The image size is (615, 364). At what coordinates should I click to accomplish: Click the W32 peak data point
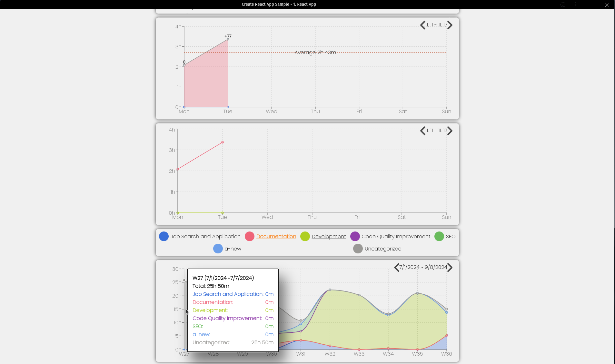click(330, 290)
